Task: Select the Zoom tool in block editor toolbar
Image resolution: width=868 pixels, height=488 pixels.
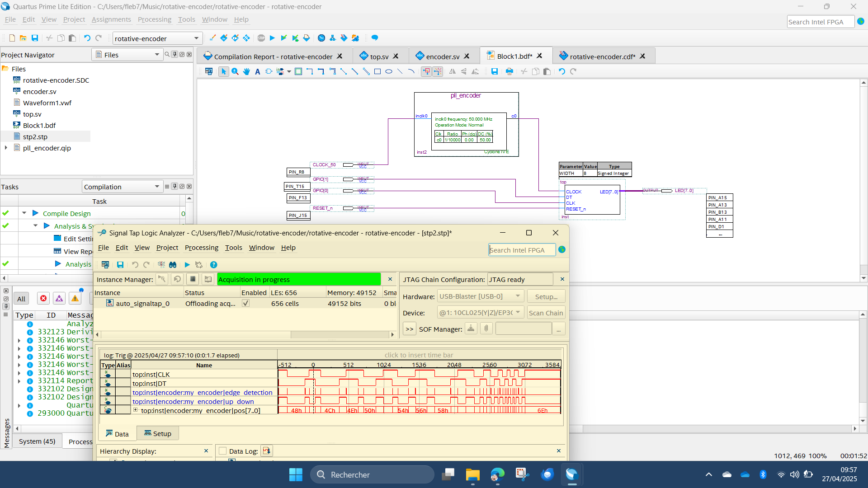Action: coord(235,71)
